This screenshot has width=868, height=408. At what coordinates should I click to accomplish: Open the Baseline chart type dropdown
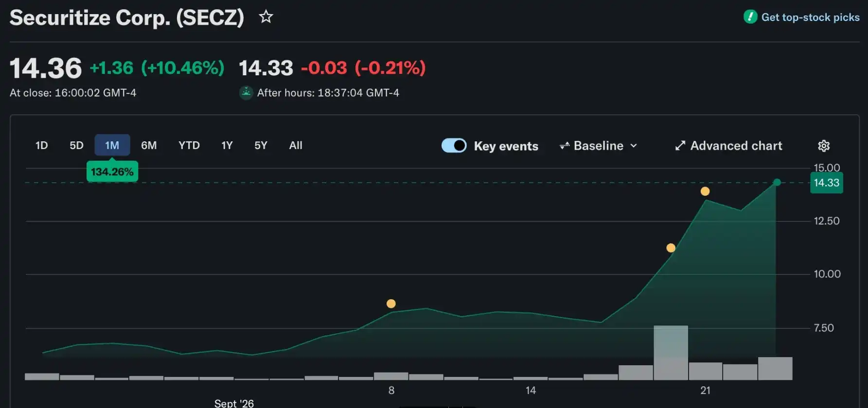coord(599,146)
